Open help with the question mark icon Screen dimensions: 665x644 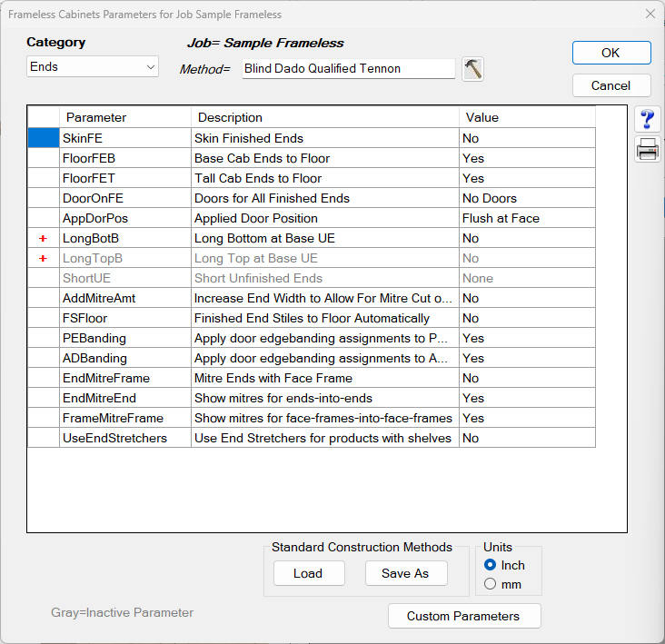click(648, 120)
